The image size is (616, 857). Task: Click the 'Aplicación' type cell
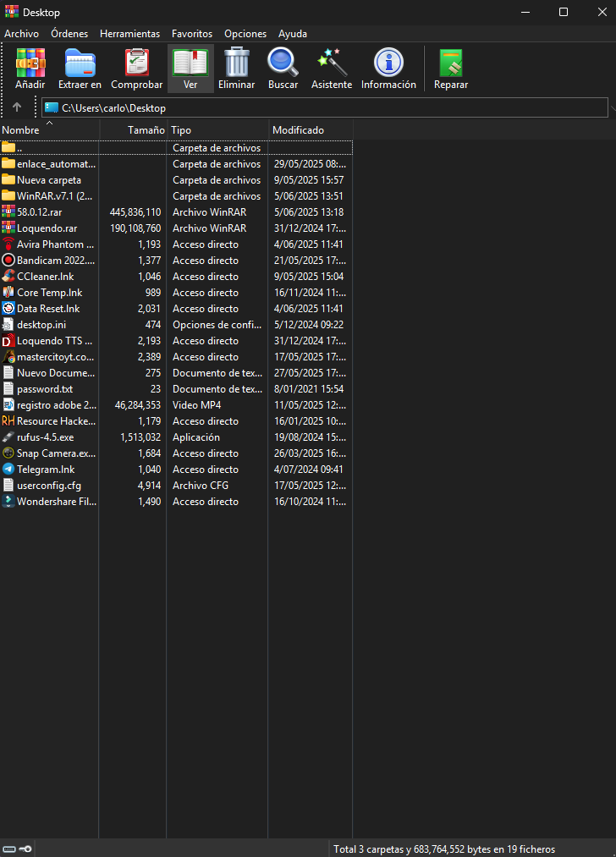coord(196,437)
